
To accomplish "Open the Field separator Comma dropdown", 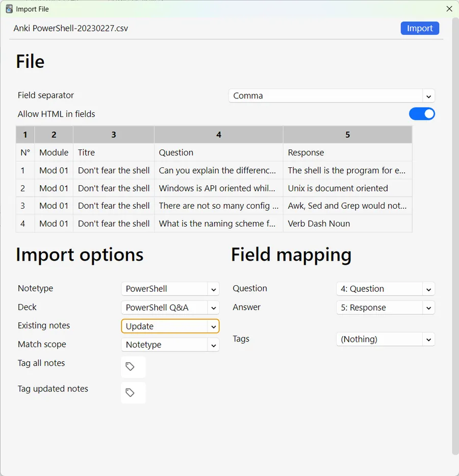I will tap(331, 95).
